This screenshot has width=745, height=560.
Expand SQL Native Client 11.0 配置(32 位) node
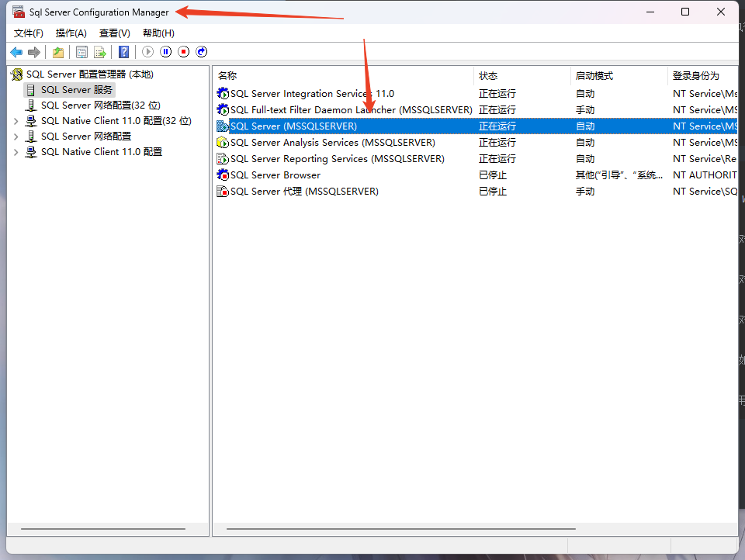pyautogui.click(x=16, y=121)
